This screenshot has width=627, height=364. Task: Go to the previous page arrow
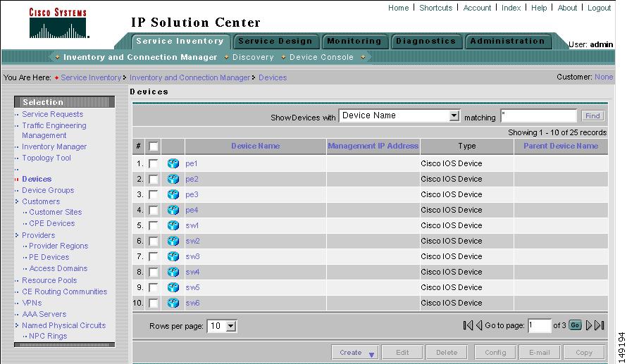[x=479, y=325]
